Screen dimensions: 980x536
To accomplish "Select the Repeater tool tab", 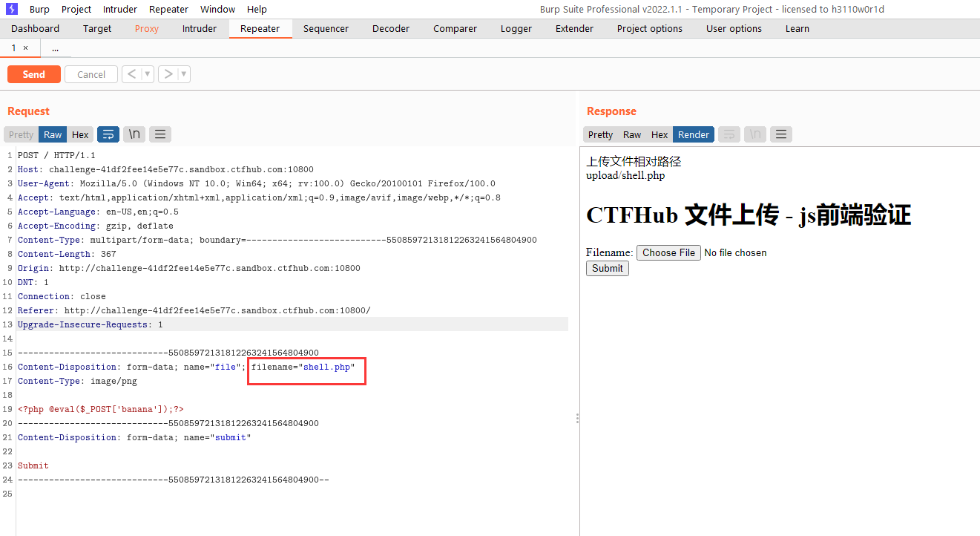I will coord(260,28).
